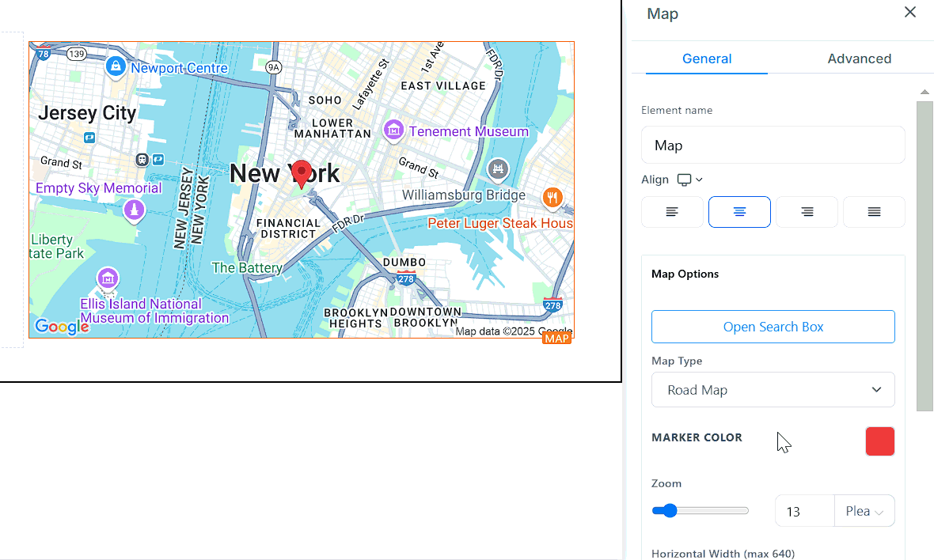934x560 pixels.
Task: Click the Peter Luger Steak House restaurant icon
Action: (x=552, y=198)
